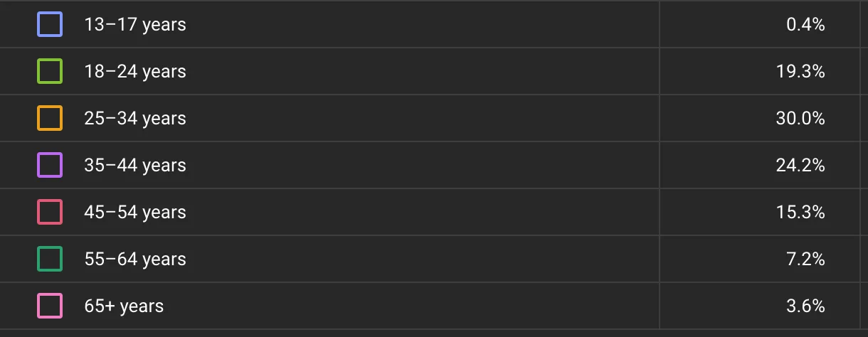Toggle the green 18–24 years checkbox
The image size is (868, 337).
coord(50,72)
